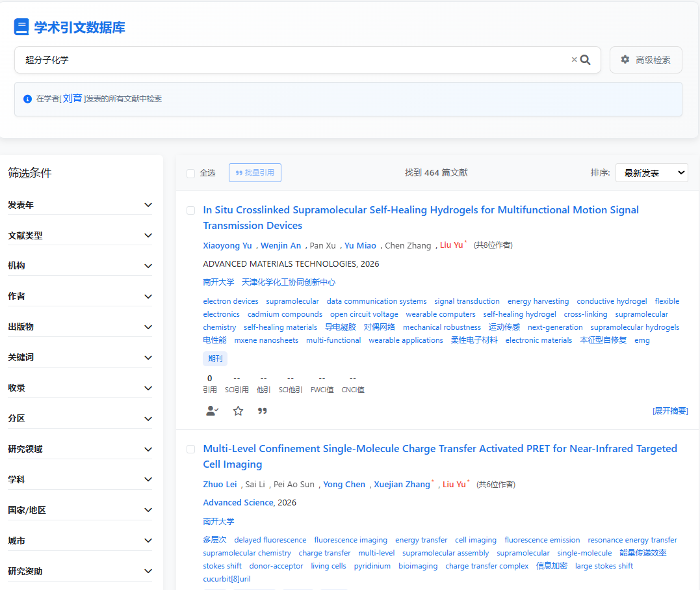Open author link Xiaoyong Yu
Screen dimensions: 700x590
(x=227, y=245)
